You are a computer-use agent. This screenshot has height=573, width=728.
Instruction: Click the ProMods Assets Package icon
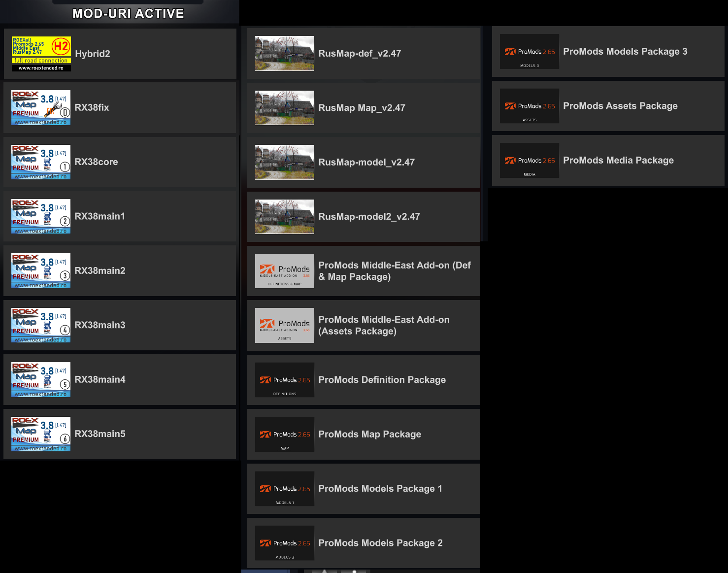coord(529,106)
